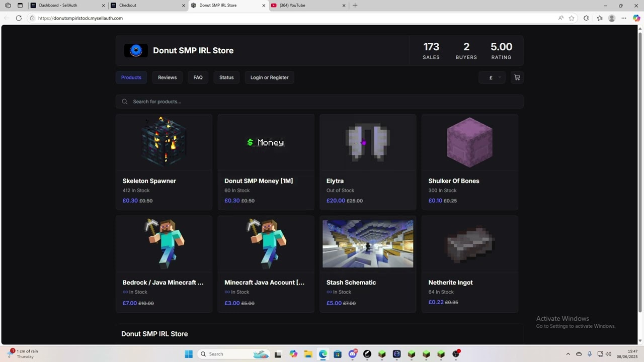Click the browser address bar URL
The height and width of the screenshot is (362, 644).
click(x=80, y=18)
